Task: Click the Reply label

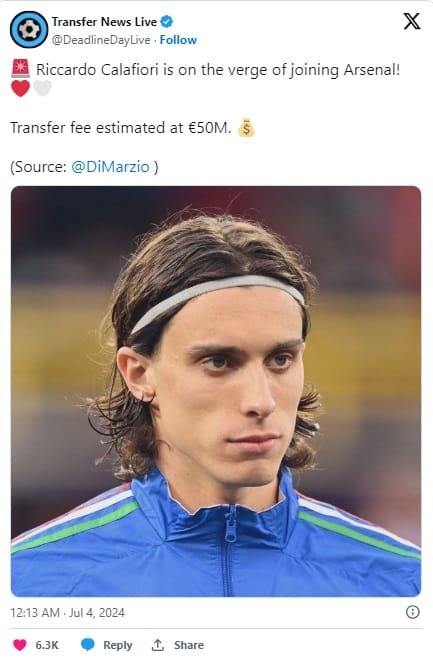Action: click(x=118, y=645)
